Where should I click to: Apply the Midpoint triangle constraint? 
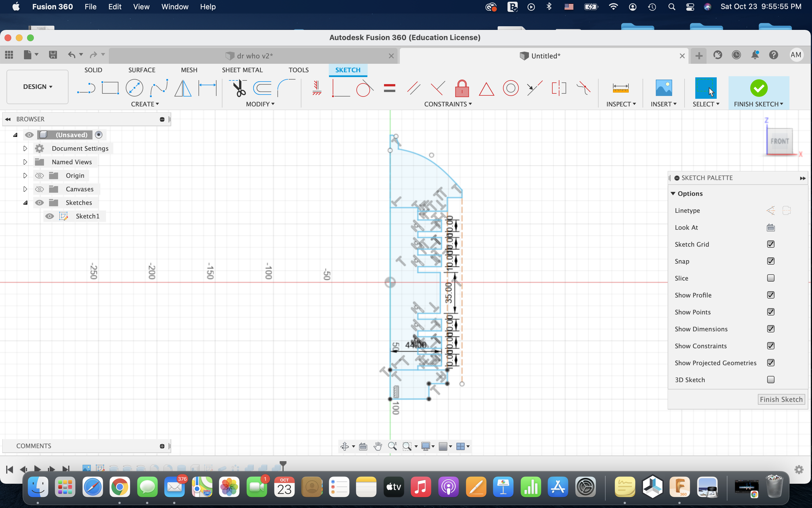pyautogui.click(x=486, y=89)
